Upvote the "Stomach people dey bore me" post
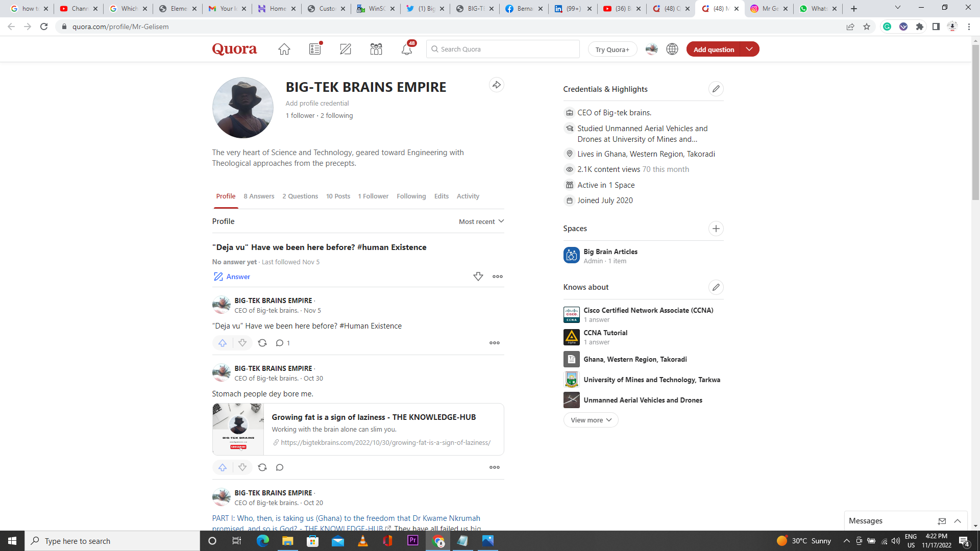Image resolution: width=980 pixels, height=551 pixels. [x=222, y=467]
